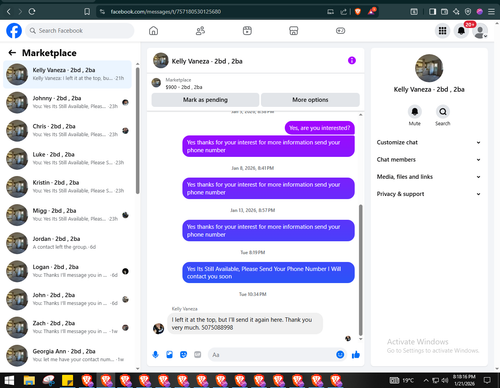Open Logan - 2bd, 2ba conversation
The image size is (500, 388).
(x=68, y=271)
